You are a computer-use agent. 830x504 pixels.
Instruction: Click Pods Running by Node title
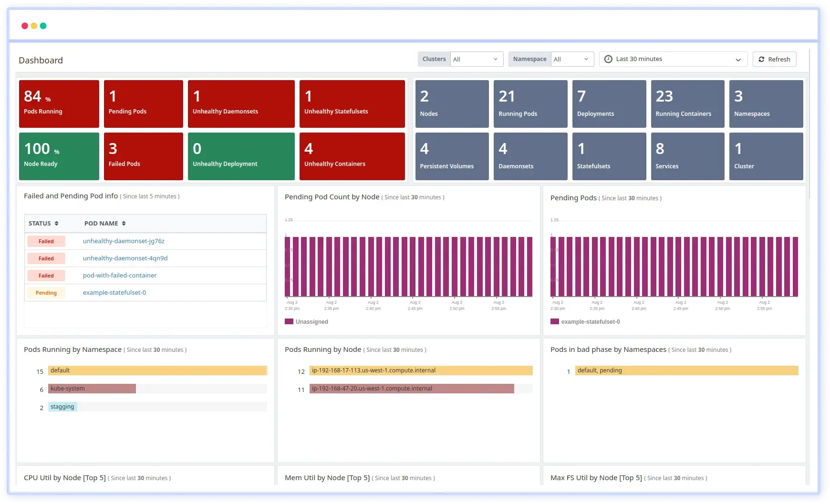coord(323,350)
